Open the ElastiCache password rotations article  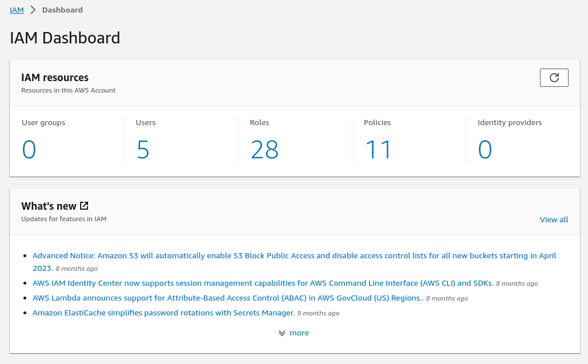(164, 313)
